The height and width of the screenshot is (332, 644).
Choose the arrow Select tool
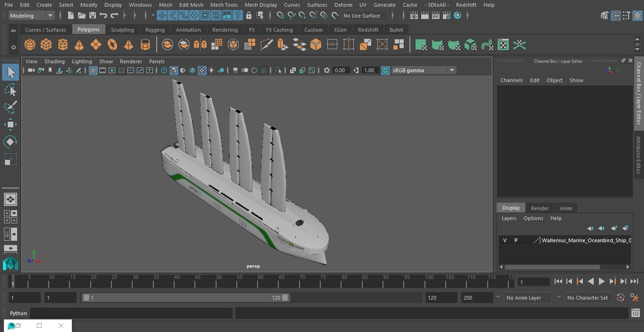coord(10,73)
